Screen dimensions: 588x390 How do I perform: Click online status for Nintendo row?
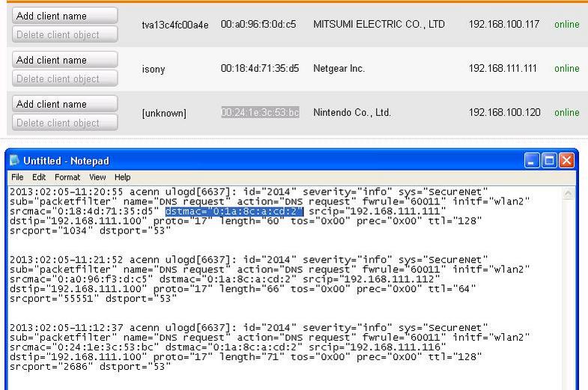click(x=567, y=112)
